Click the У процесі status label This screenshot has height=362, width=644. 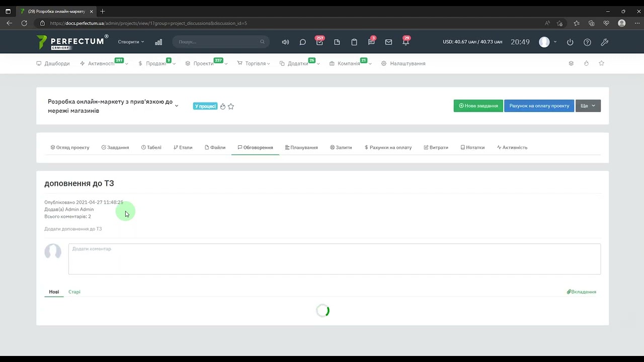[x=205, y=106]
